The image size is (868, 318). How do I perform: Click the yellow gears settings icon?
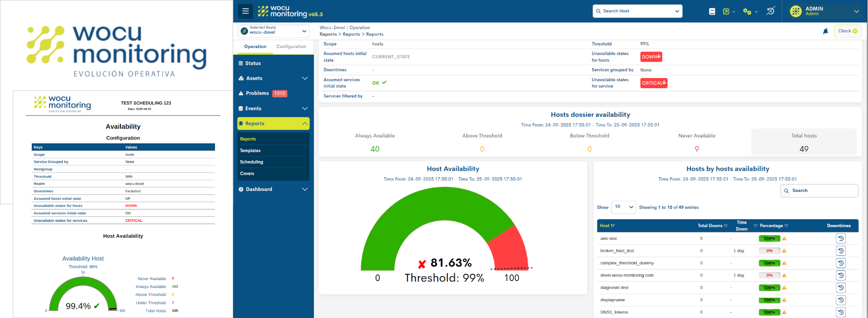click(x=747, y=11)
